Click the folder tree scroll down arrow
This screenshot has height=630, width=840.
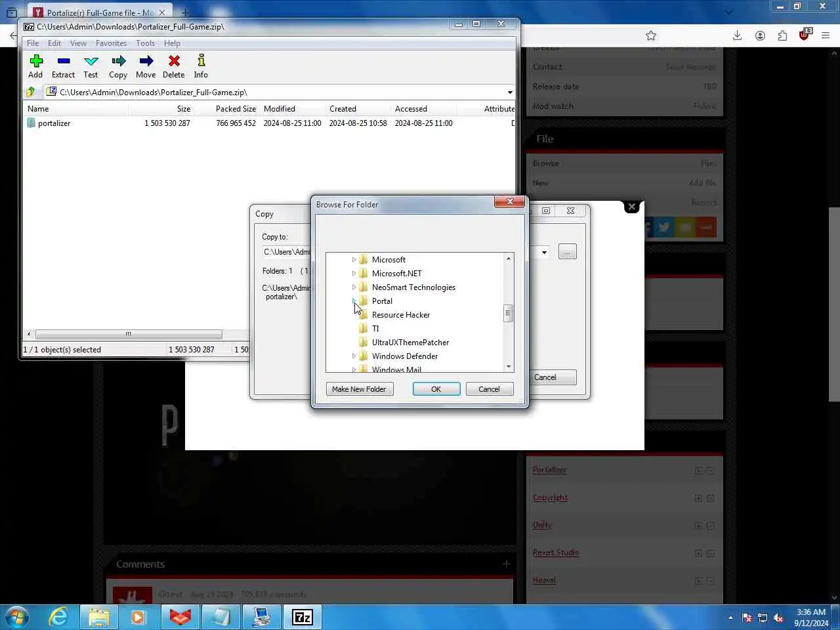click(508, 367)
